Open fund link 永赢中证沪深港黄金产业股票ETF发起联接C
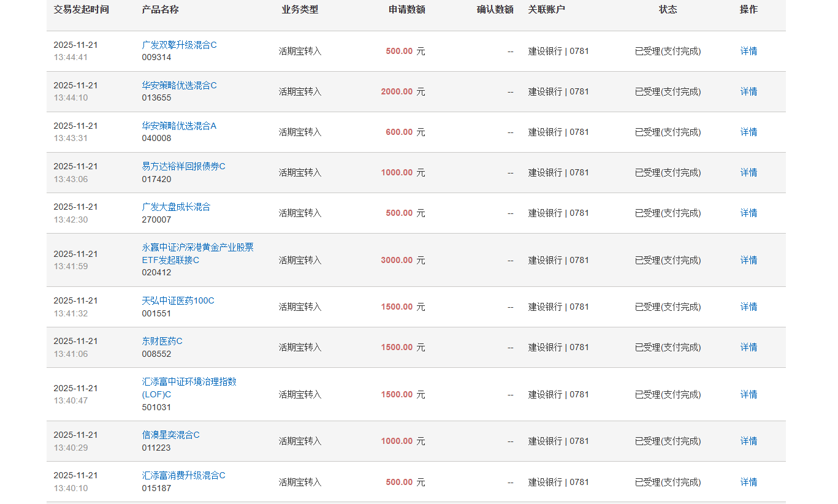This screenshot has height=504, width=838. click(x=197, y=254)
